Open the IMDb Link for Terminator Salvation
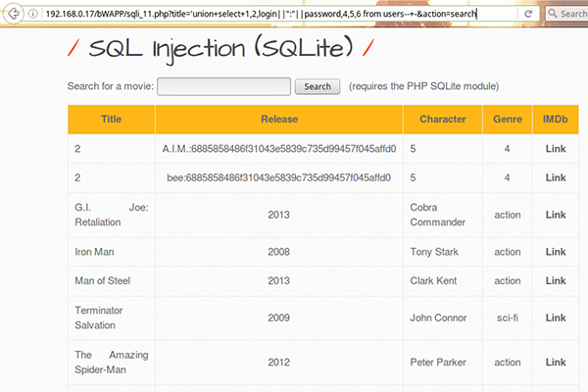The image size is (588, 392). [556, 318]
